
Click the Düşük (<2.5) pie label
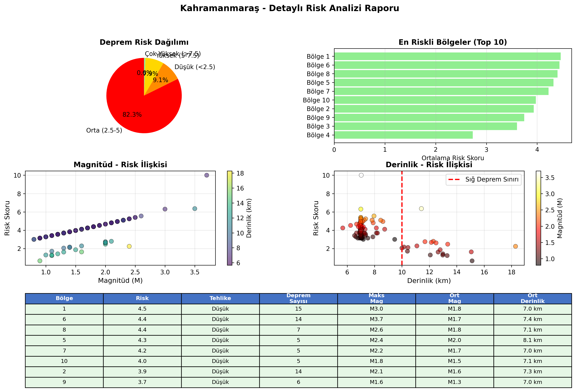click(x=195, y=67)
